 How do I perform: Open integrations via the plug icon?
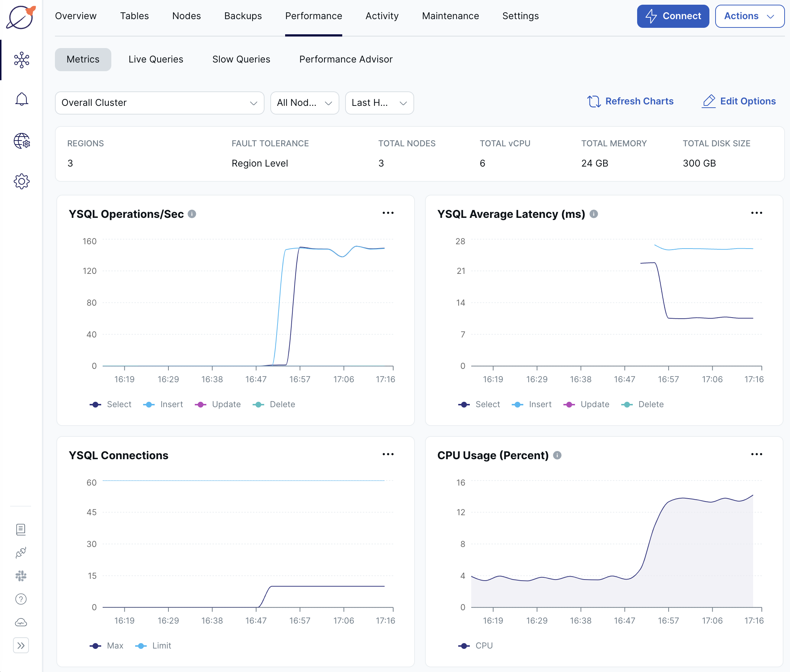pyautogui.click(x=21, y=552)
